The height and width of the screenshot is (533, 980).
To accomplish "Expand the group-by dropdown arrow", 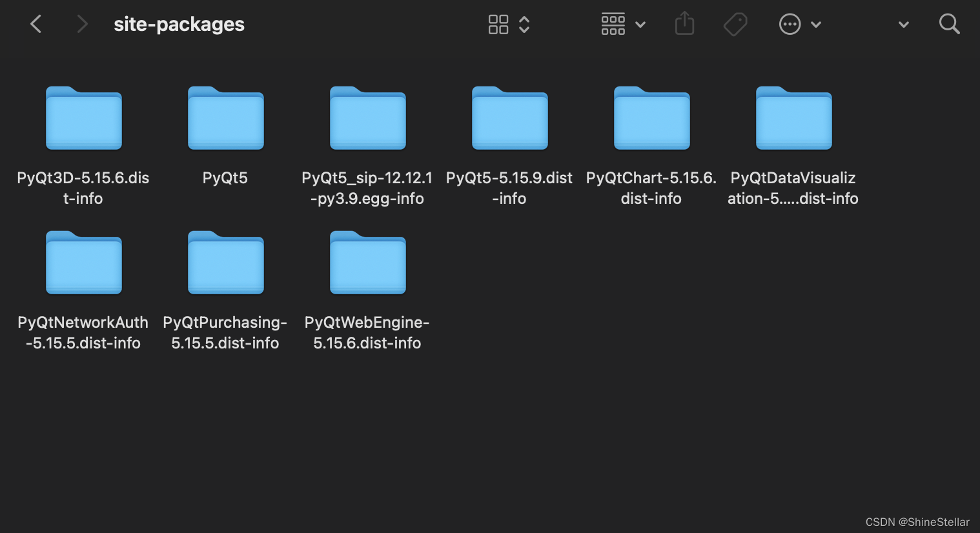I will [x=640, y=25].
